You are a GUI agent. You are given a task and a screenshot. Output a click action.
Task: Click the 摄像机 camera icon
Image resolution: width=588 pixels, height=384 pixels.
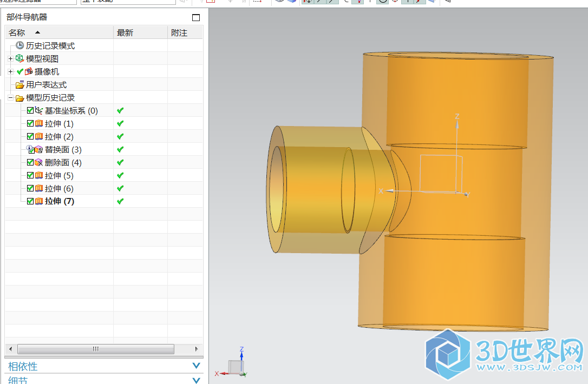click(x=29, y=72)
